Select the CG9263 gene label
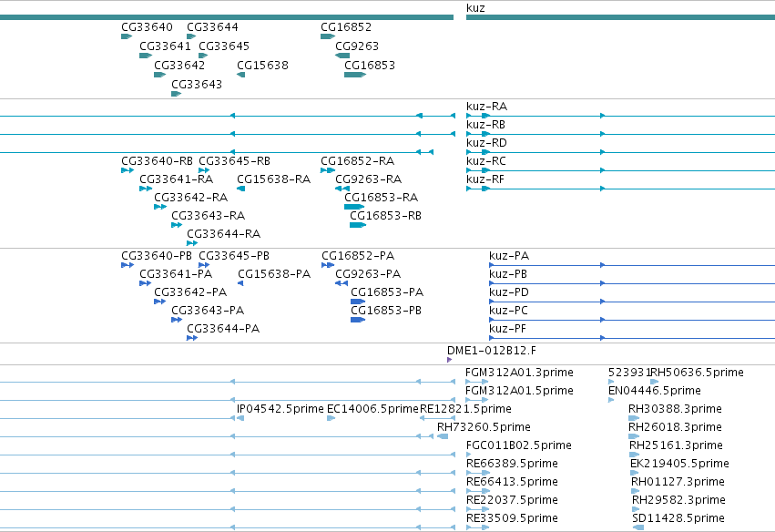 (357, 46)
